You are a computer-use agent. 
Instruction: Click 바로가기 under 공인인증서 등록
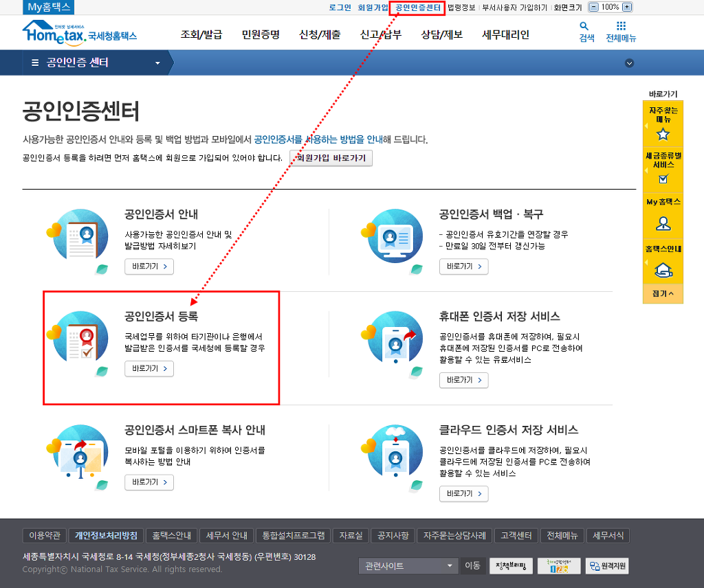149,369
